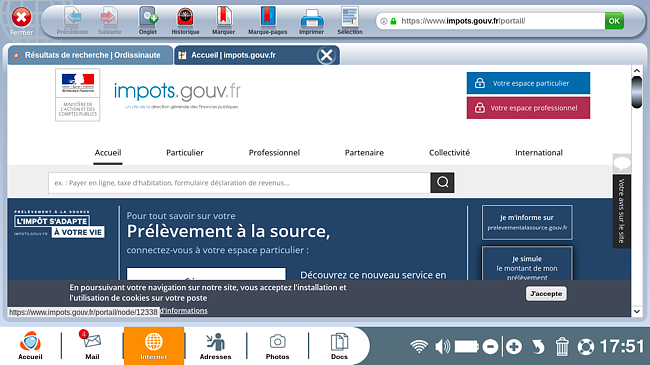The image size is (650, 365).
Task: Open Adresses in the bottom dock
Action: (216, 346)
